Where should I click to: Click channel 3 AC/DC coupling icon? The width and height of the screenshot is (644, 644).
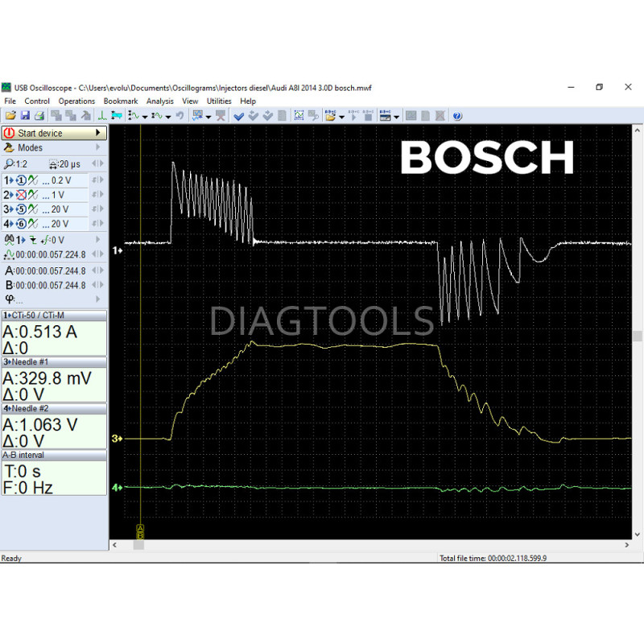[x=33, y=209]
